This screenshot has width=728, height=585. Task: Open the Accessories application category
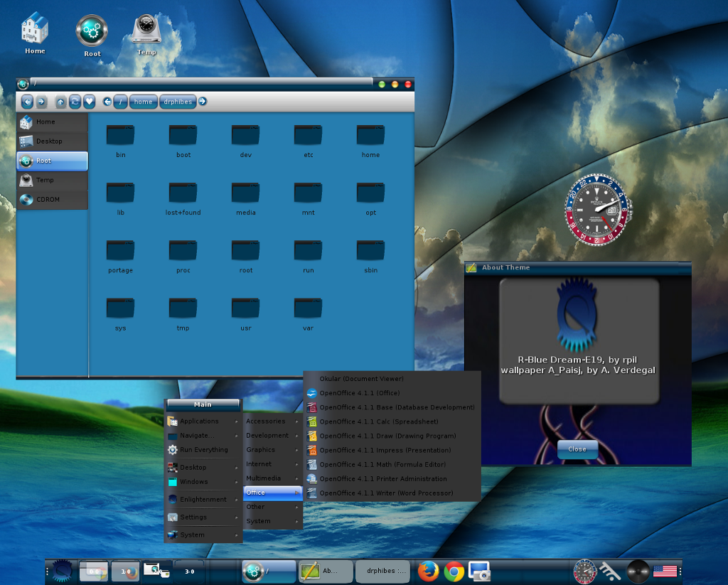pyautogui.click(x=272, y=421)
